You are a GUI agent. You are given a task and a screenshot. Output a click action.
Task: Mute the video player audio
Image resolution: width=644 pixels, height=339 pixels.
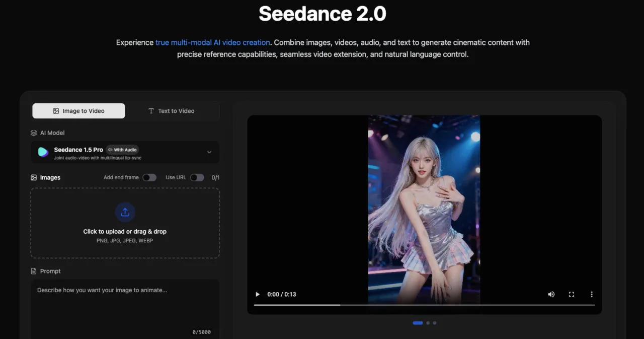tap(551, 294)
